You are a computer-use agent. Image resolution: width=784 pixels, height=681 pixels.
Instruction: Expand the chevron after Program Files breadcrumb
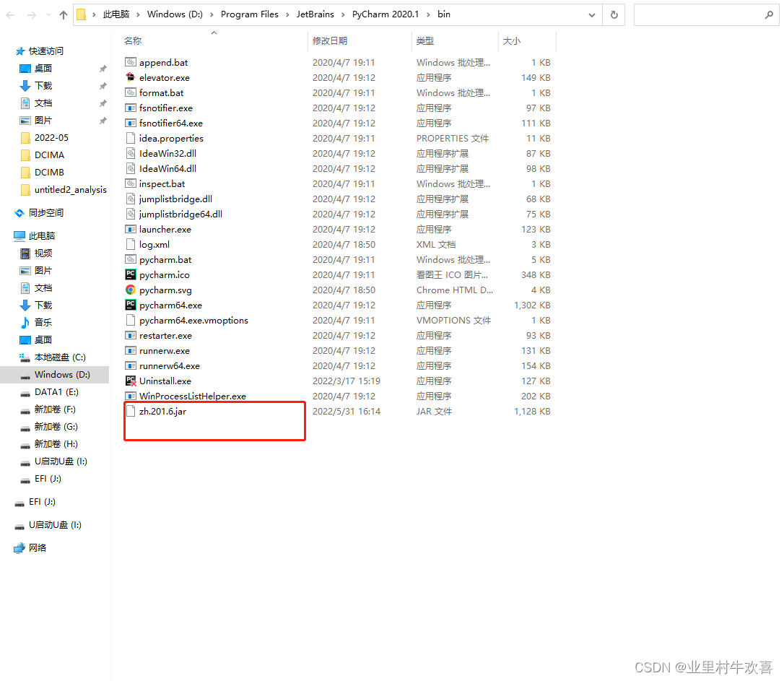[x=287, y=14]
